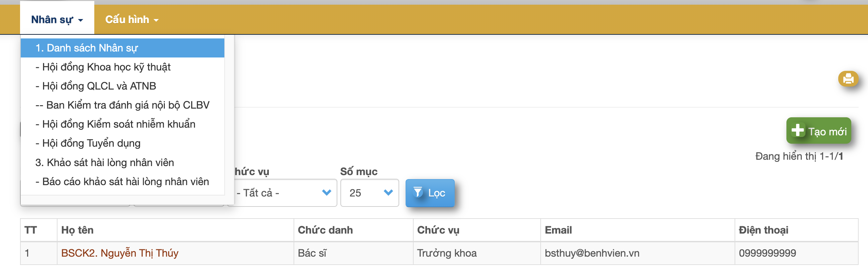Select 1. Danh sách Nhân sự

(87, 48)
